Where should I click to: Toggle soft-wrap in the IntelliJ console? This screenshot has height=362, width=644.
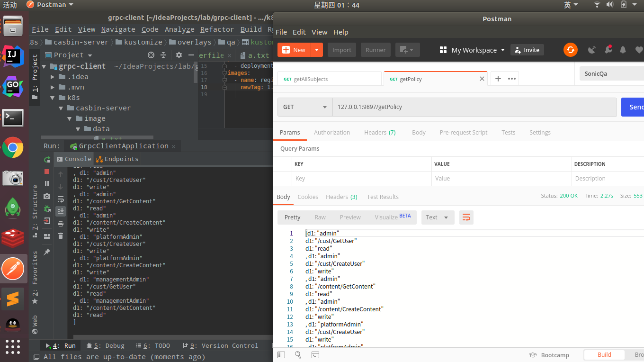61,199
